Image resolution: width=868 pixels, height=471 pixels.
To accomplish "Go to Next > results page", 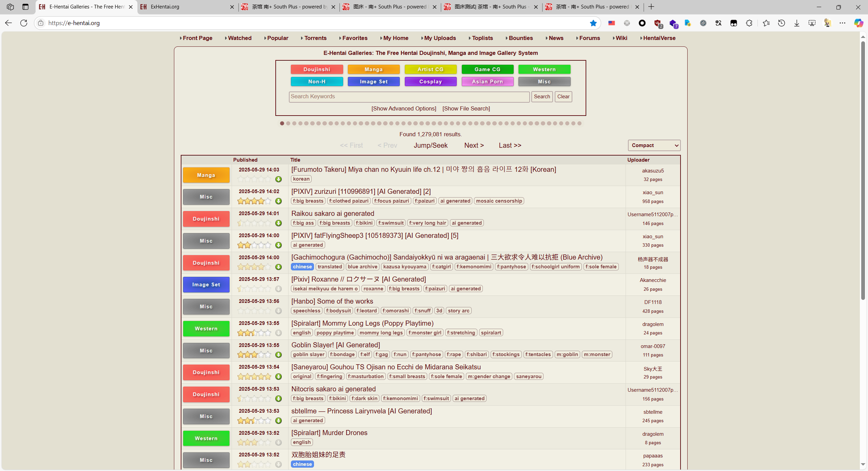I will click(474, 145).
